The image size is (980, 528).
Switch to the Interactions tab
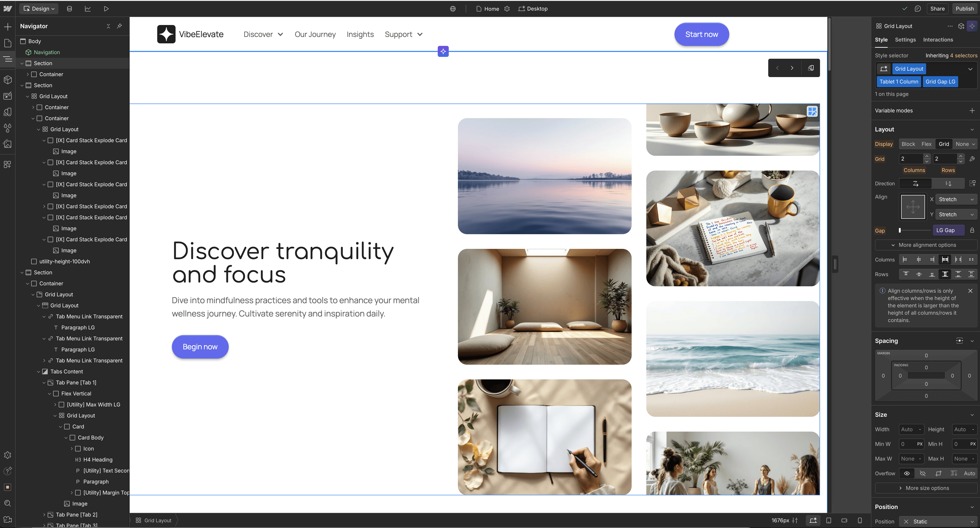coord(938,40)
